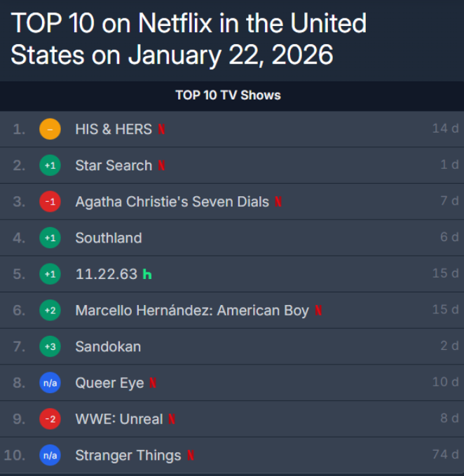
Task: Click the red -1 badge for Seven Dials
Action: pos(50,202)
